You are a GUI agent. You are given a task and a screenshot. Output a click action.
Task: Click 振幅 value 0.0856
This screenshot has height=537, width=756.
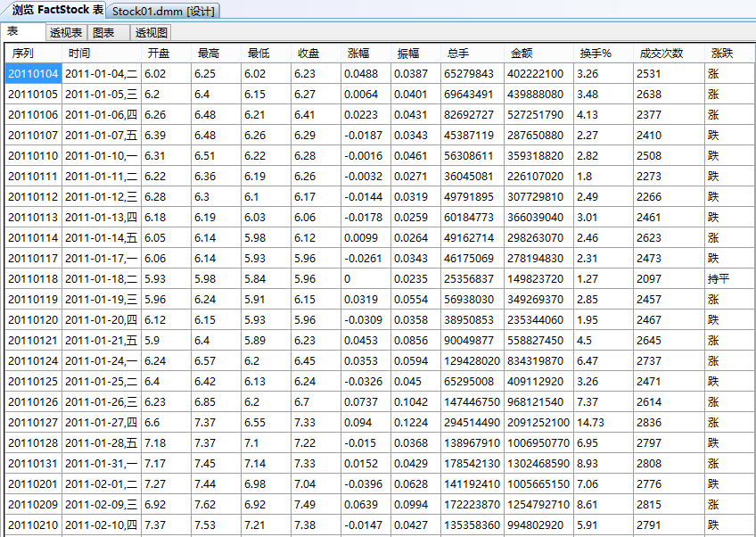coord(416,341)
